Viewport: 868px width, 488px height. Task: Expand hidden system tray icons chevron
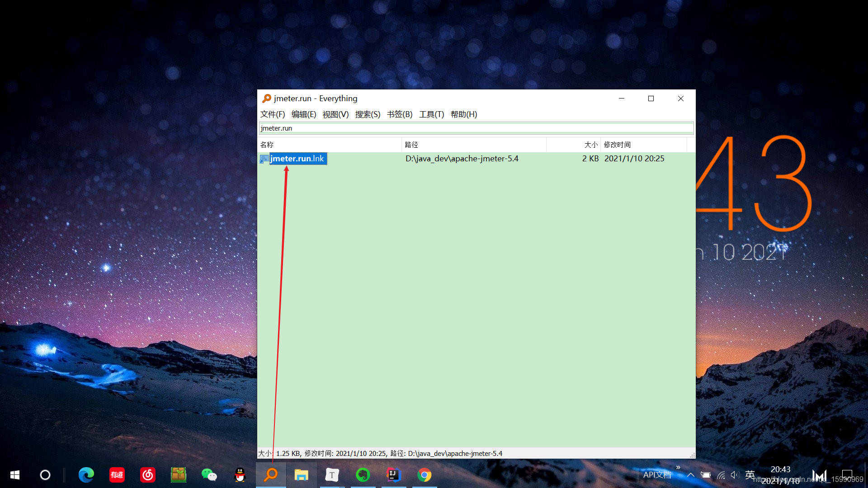tap(690, 475)
